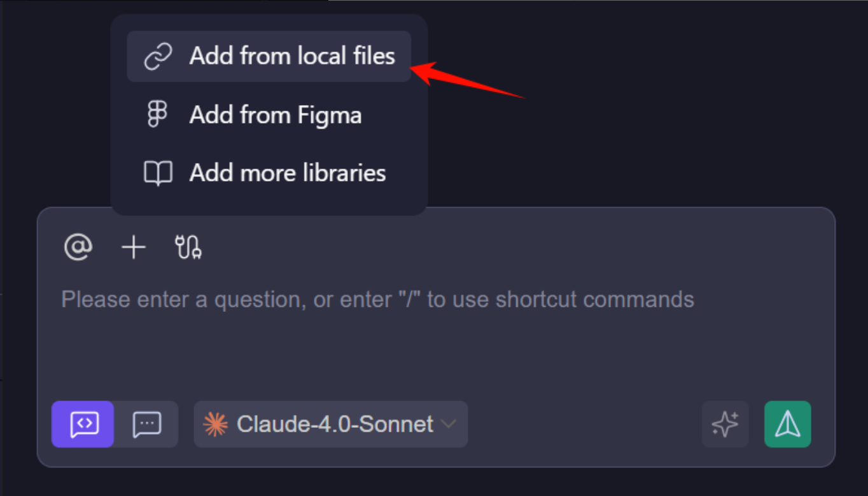This screenshot has height=496, width=868.
Task: Click the link icon beside Add from local files
Action: click(x=158, y=57)
